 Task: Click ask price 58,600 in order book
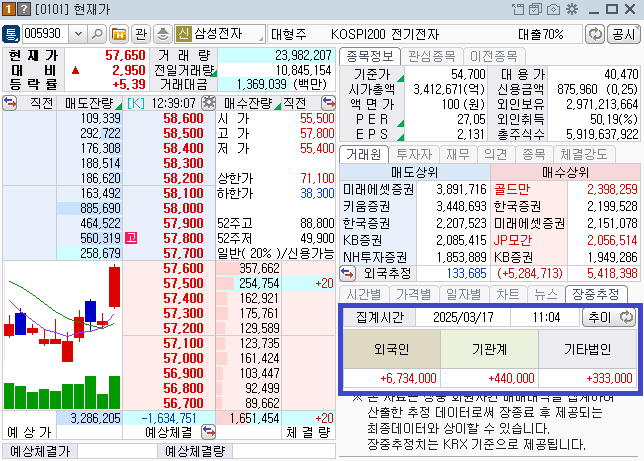[183, 118]
